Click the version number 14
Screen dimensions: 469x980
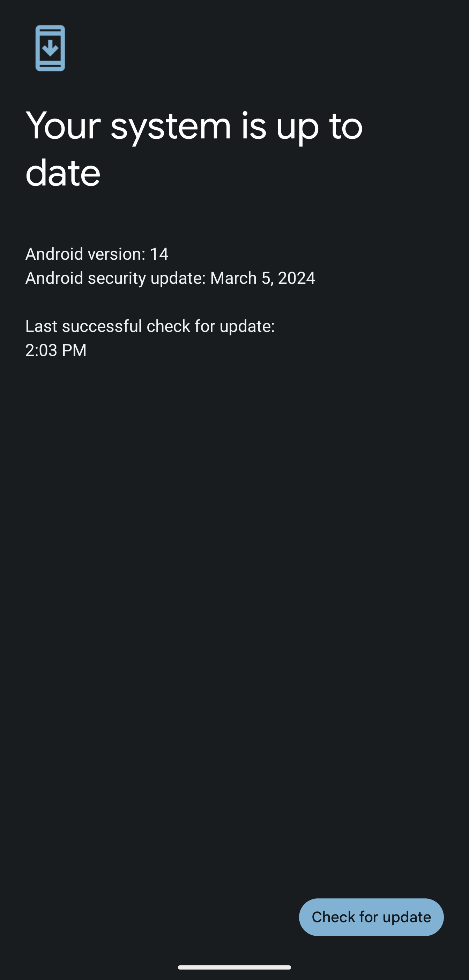point(159,254)
